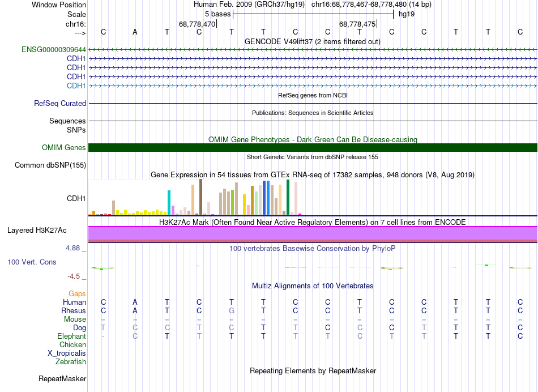This screenshot has width=538, height=392.
Task: Click the Layered H3K27Ac track label
Action: coord(37,231)
